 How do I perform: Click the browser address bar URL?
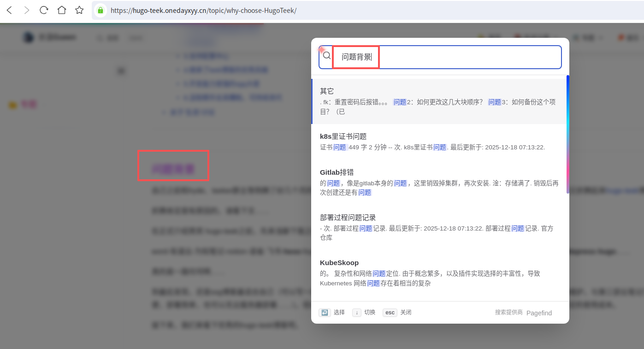point(203,10)
